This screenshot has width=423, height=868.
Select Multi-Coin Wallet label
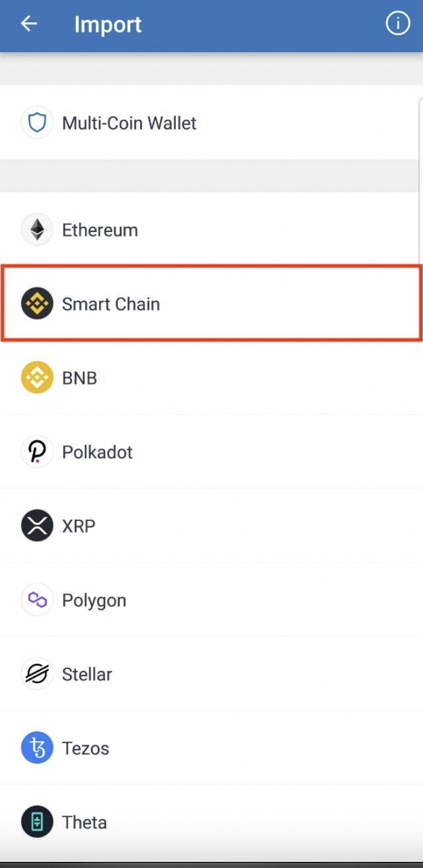tap(129, 123)
